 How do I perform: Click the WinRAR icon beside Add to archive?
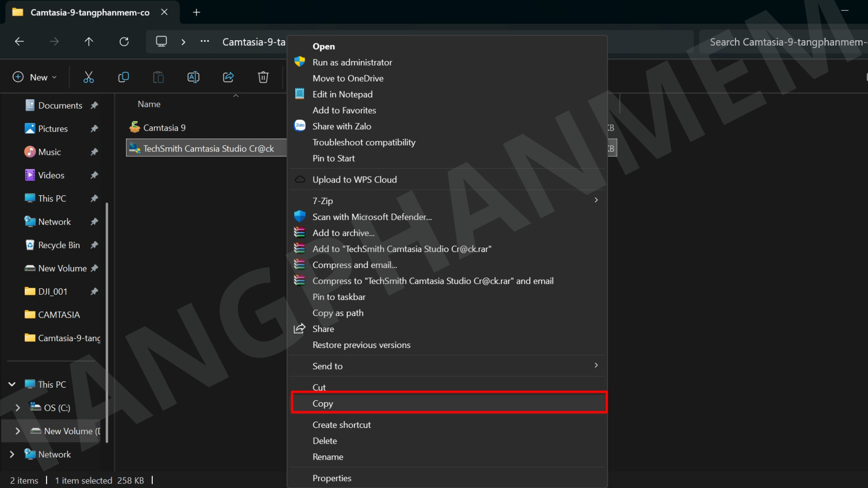point(299,232)
